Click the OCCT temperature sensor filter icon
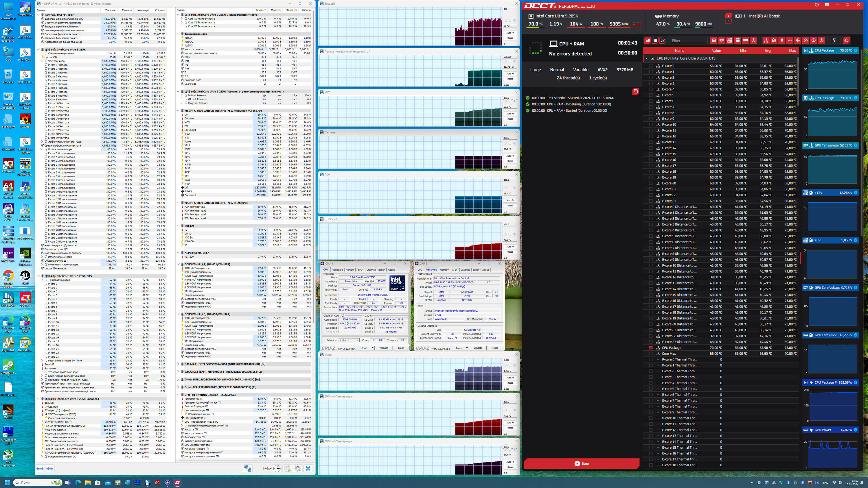The height and width of the screenshot is (488, 868). tap(766, 40)
